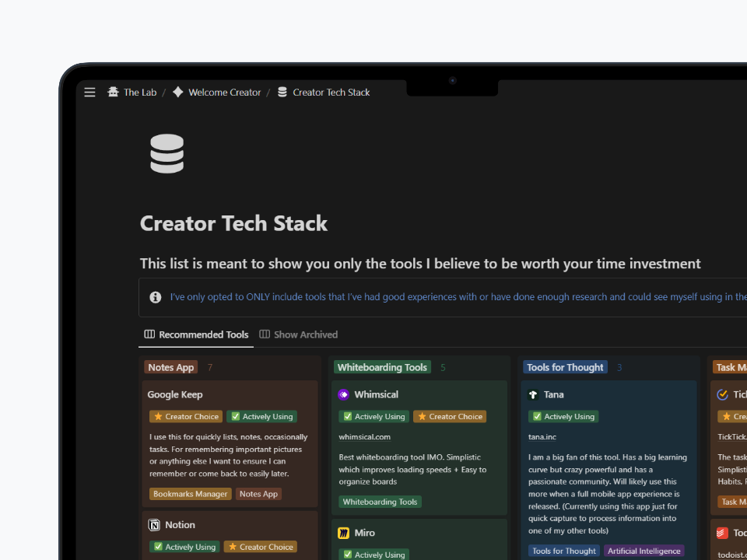Click the large database page icon
Viewport: 747px width, 560px height.
pos(167,153)
